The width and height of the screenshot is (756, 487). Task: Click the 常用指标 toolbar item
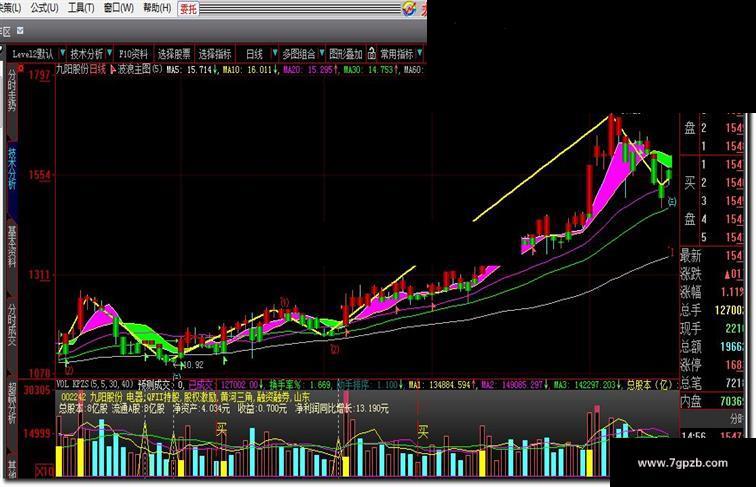click(397, 54)
